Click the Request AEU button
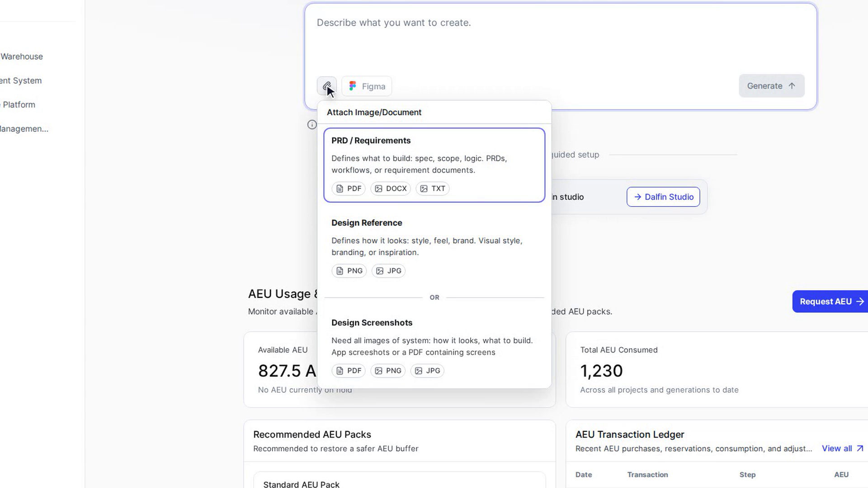The image size is (868, 488). pyautogui.click(x=830, y=301)
